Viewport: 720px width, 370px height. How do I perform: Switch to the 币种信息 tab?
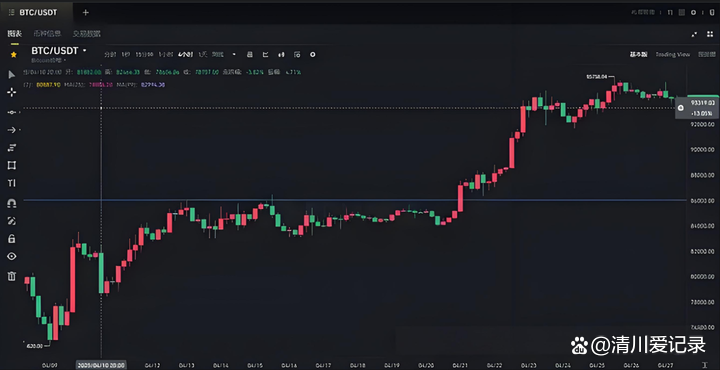click(47, 34)
